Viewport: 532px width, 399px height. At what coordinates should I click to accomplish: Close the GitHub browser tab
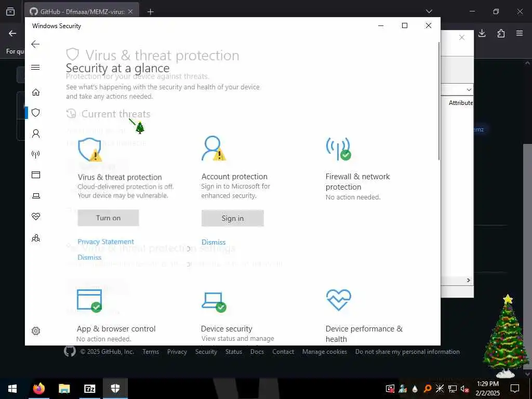130,11
